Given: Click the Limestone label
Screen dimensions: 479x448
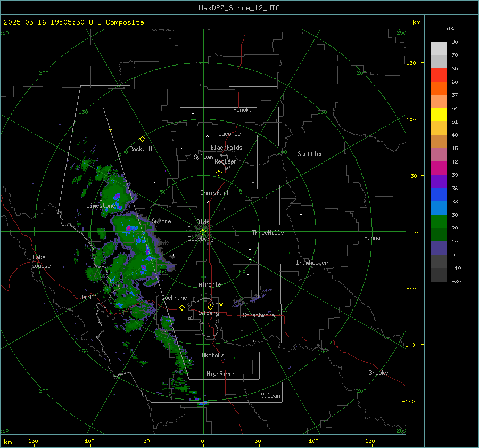Looking at the screenshot, I should click(x=101, y=206).
